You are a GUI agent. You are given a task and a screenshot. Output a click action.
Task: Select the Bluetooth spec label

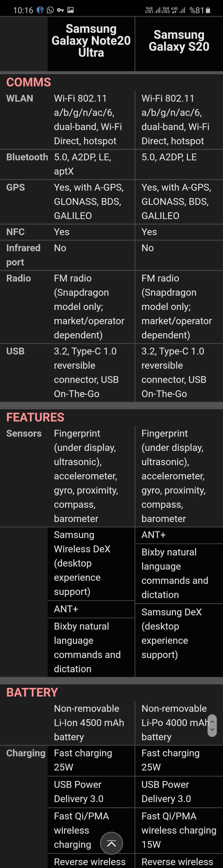click(27, 157)
